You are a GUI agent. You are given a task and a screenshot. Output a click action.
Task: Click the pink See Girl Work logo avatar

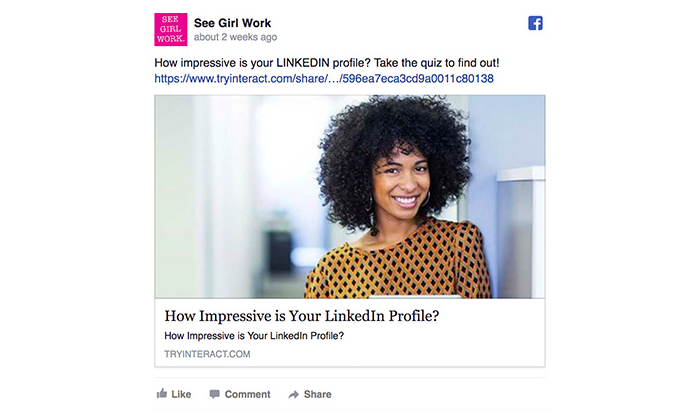[x=171, y=29]
